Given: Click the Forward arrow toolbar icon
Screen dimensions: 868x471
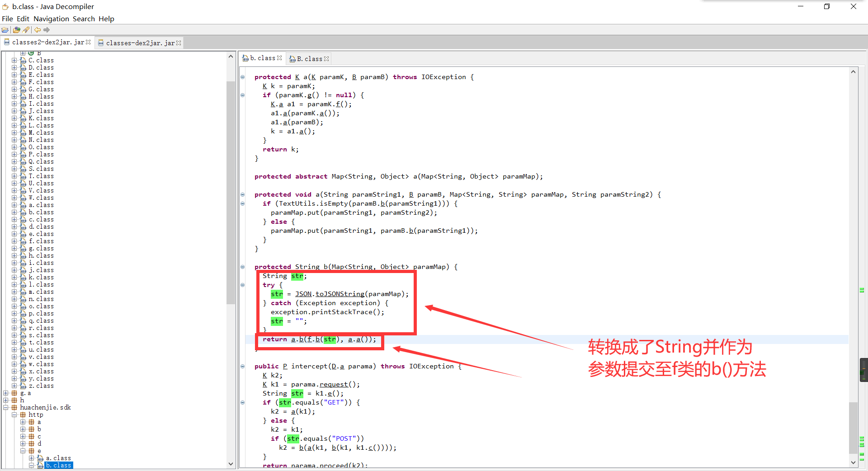Looking at the screenshot, I should (47, 30).
